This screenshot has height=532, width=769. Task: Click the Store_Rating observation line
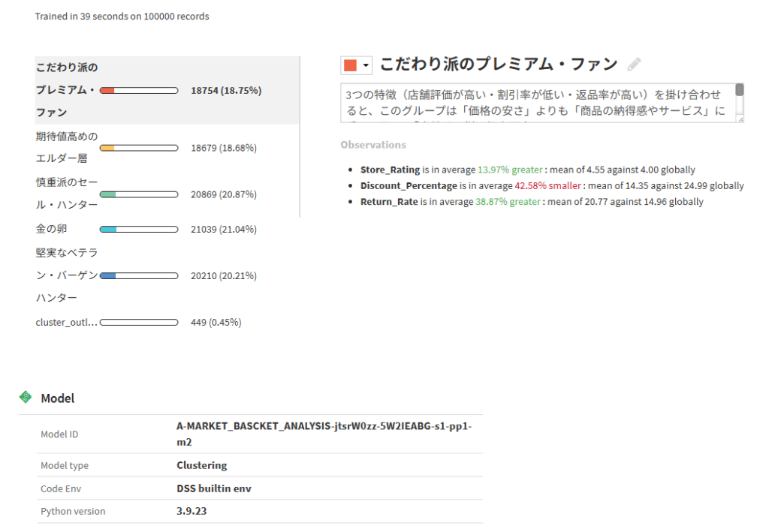pyautogui.click(x=527, y=170)
